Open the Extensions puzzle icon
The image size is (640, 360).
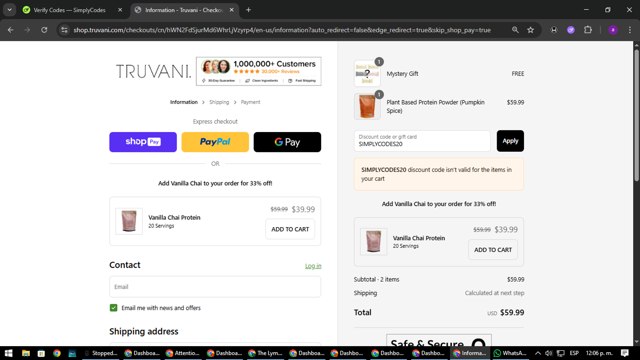(588, 30)
